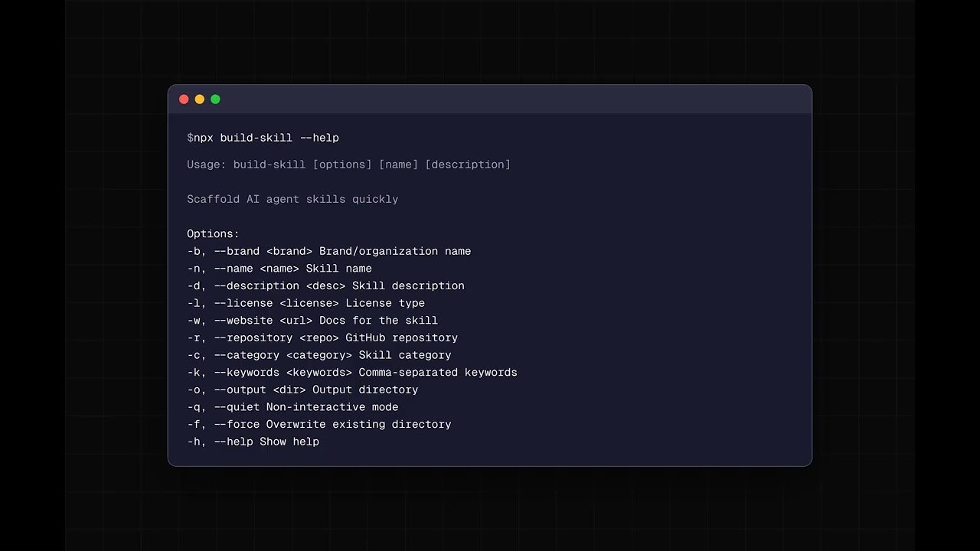Select the --keywords option entry

[x=352, y=372]
